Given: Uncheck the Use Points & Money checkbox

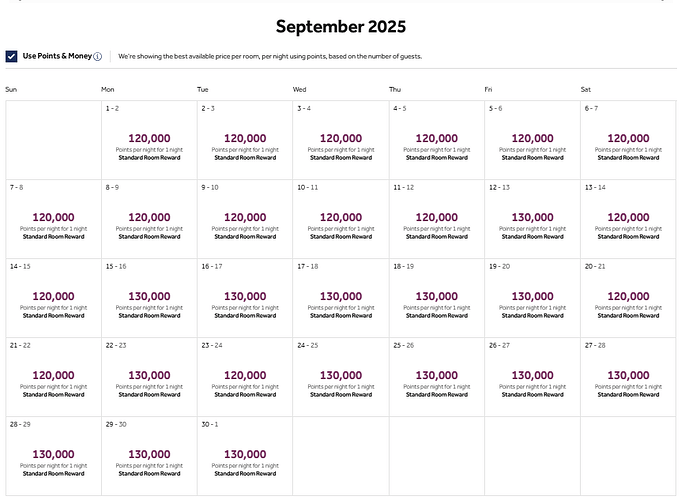Looking at the screenshot, I should pyautogui.click(x=11, y=56).
